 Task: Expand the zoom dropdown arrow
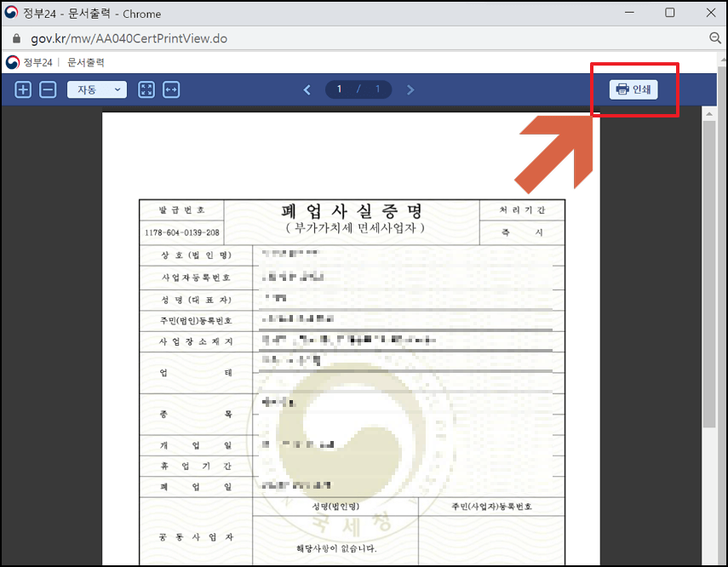pyautogui.click(x=117, y=89)
